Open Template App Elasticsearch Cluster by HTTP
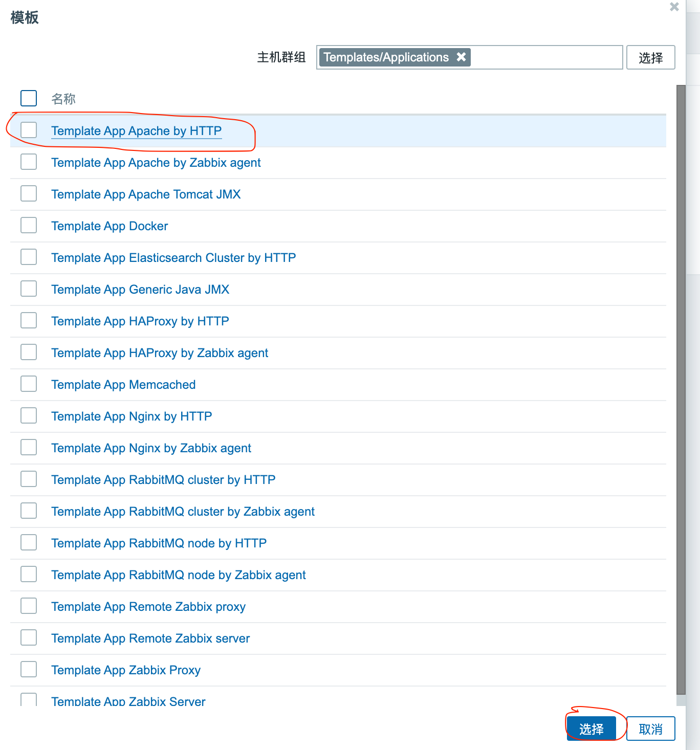Screen dimensions: 700x750 173,257
